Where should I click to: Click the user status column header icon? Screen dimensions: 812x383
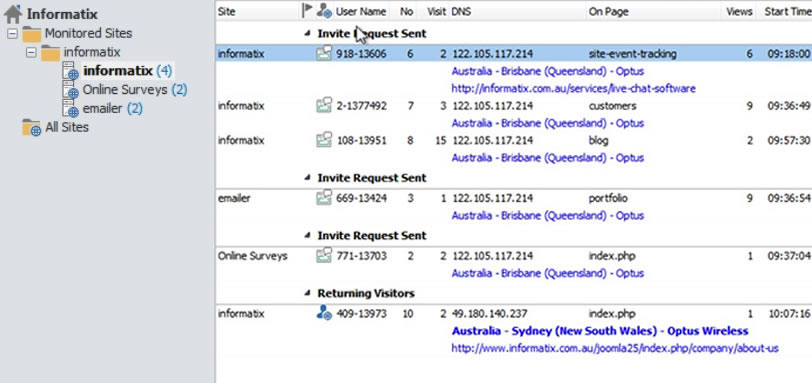(324, 10)
